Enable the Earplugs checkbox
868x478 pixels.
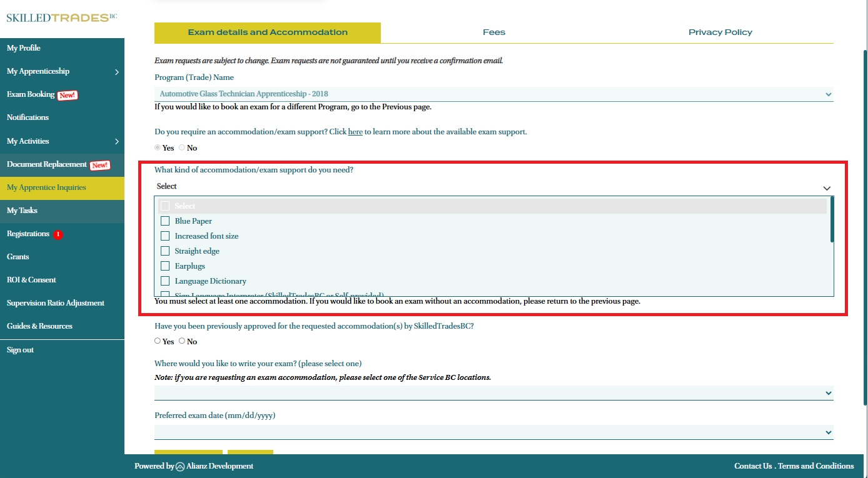pos(165,266)
